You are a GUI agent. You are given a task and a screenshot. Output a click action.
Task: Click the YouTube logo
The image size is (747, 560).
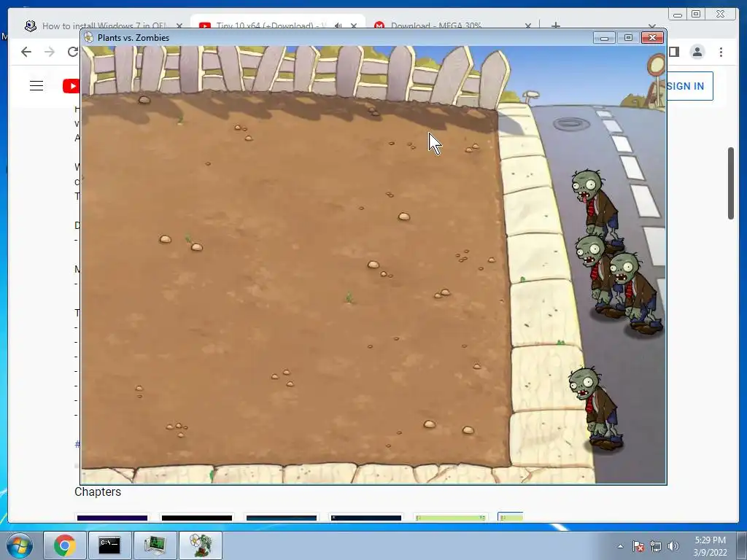pos(71,86)
